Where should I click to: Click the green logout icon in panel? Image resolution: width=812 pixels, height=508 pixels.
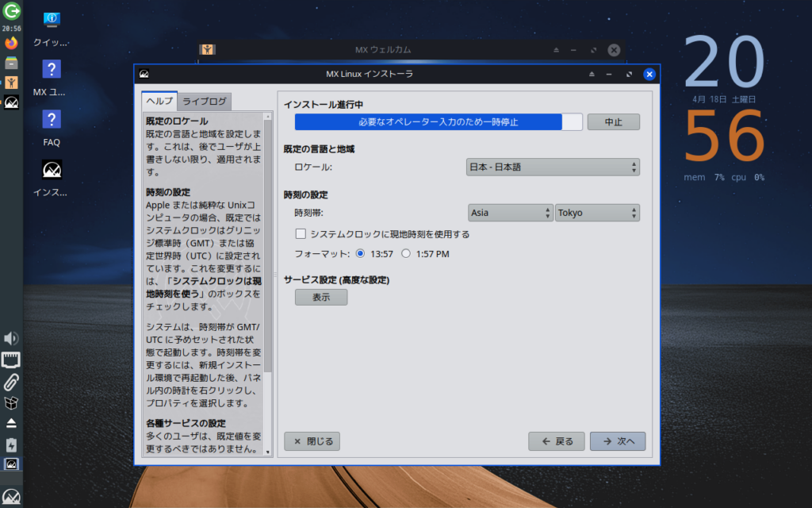tap(11, 11)
